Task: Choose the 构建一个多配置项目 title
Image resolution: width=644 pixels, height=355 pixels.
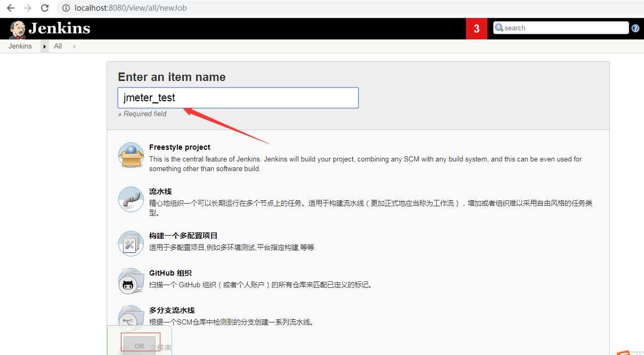Action: pyautogui.click(x=183, y=236)
